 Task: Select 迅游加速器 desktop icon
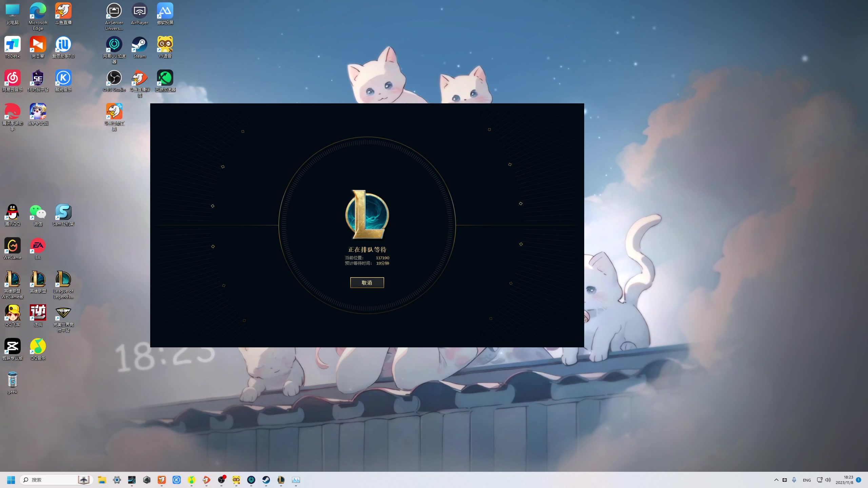[165, 81]
